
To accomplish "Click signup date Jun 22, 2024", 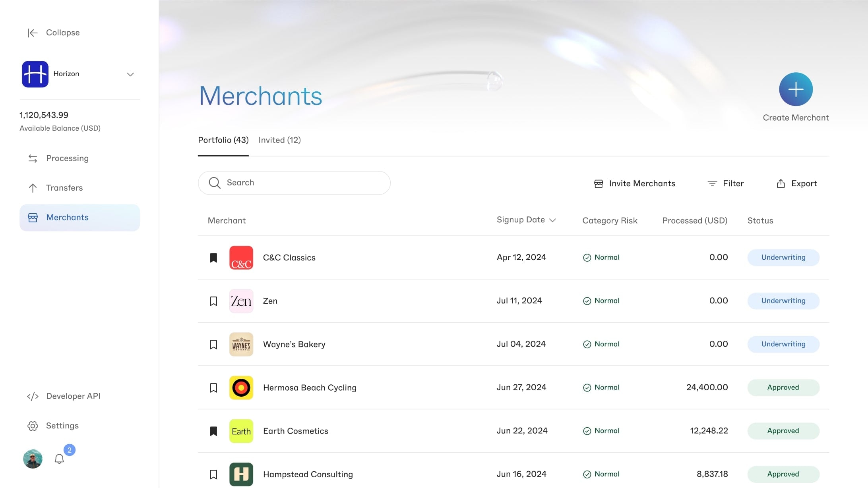I will (x=522, y=430).
